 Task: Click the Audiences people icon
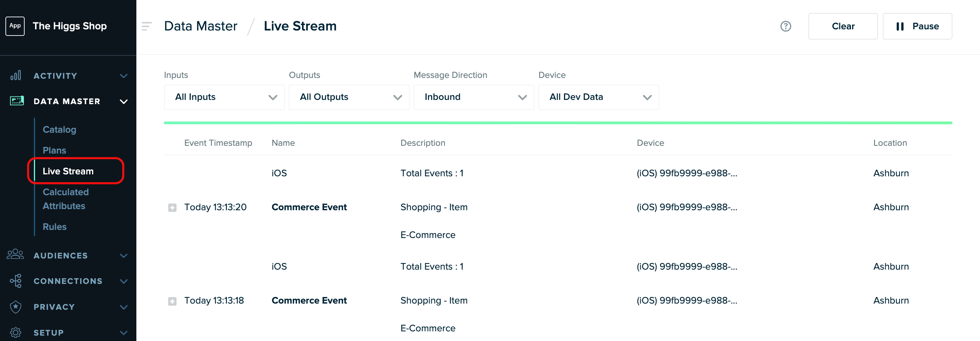click(15, 255)
